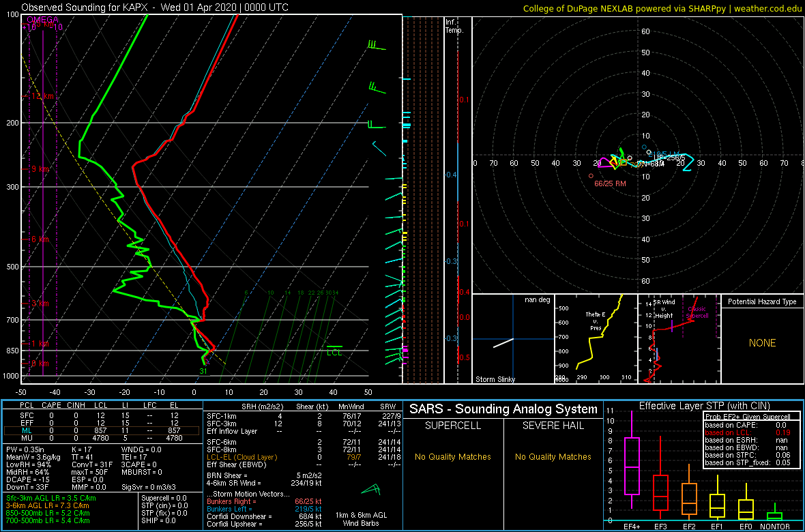Image resolution: width=805 pixels, height=532 pixels.
Task: Click No Quality Matches under SEVERE HAIL
Action: pyautogui.click(x=553, y=456)
